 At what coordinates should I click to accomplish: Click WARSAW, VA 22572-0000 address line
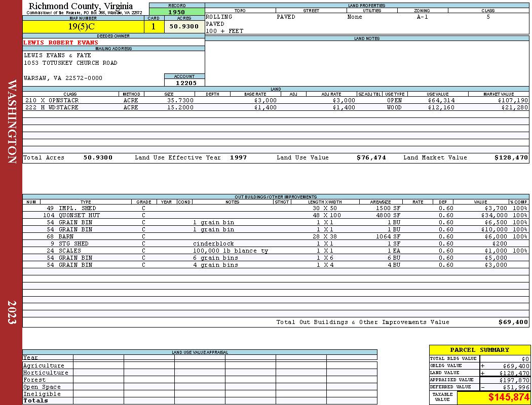[63, 78]
